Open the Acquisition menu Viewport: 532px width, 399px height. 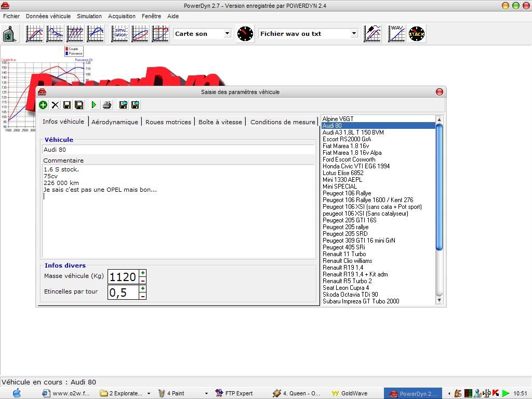click(x=122, y=16)
